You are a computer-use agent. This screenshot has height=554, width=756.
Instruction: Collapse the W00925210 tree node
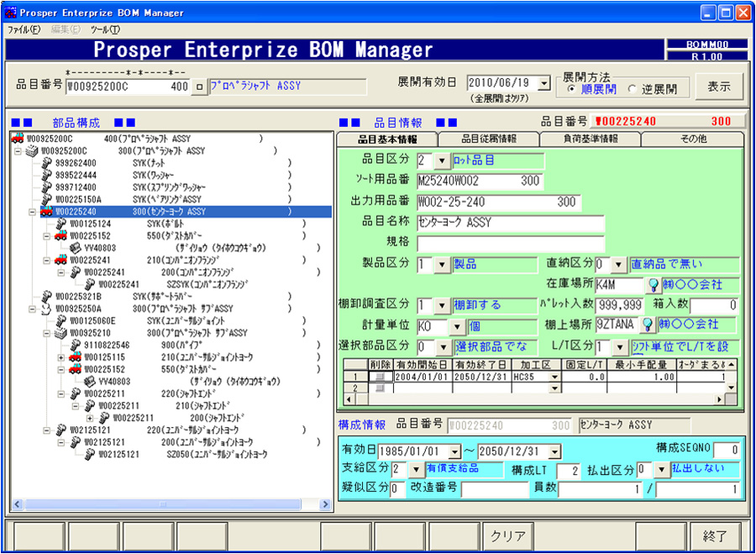47,333
